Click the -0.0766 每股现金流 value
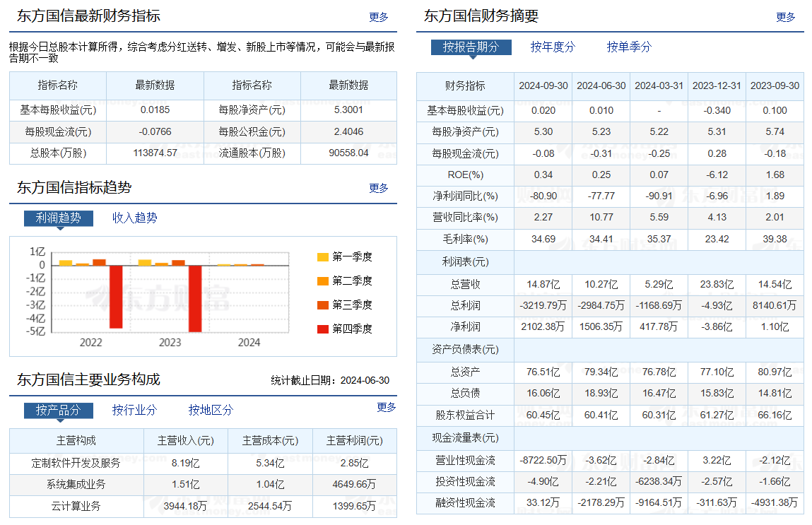 point(155,132)
